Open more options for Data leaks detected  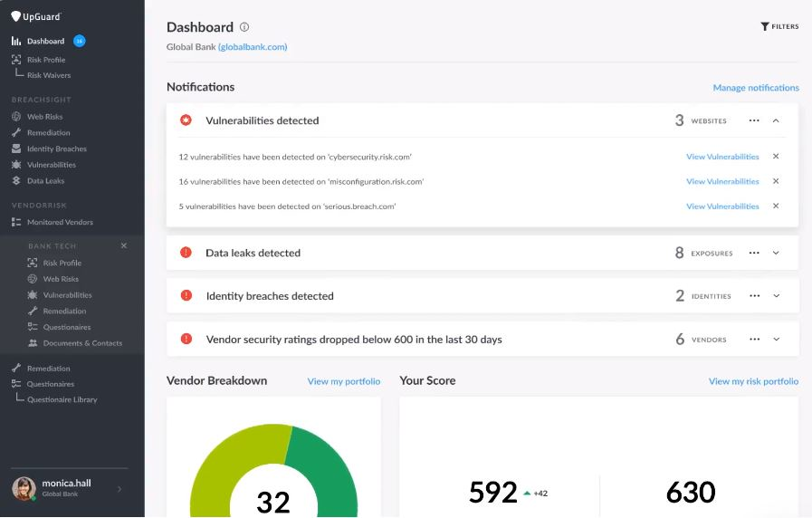point(754,253)
